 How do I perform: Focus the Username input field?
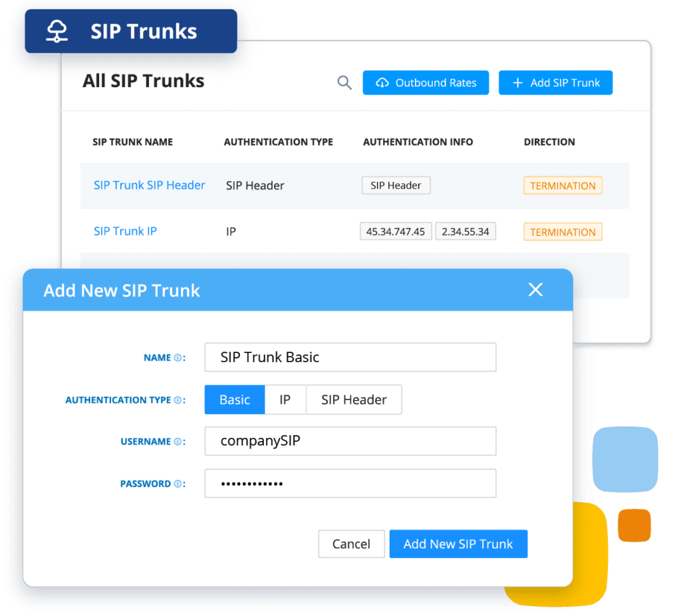[350, 442]
